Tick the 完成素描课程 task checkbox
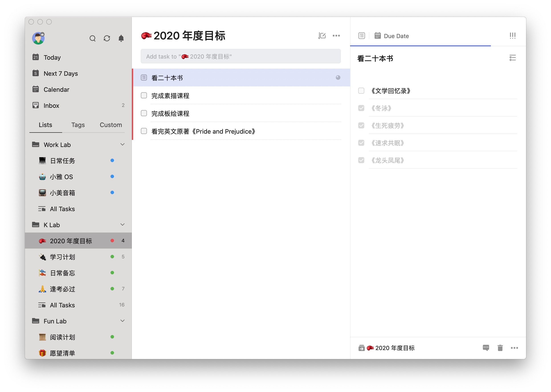 click(x=144, y=96)
